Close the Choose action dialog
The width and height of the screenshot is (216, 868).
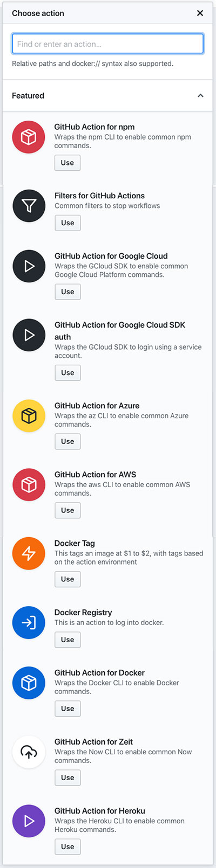[200, 13]
